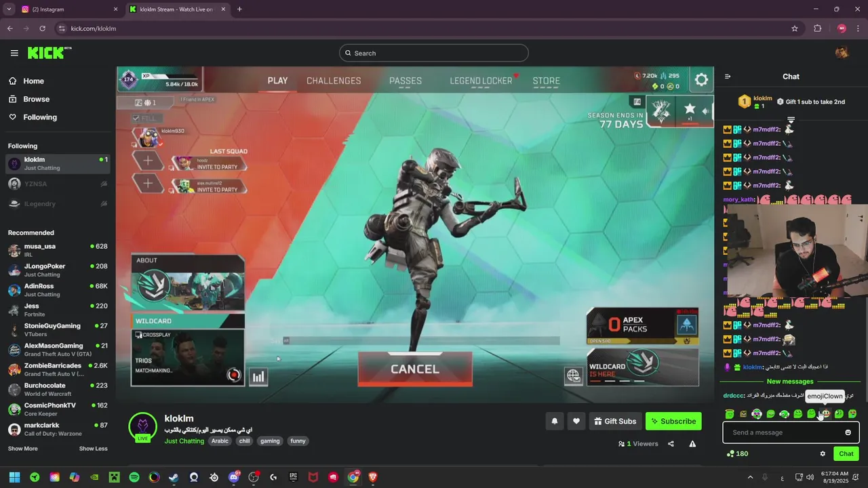
Task: Open chat settings gear
Action: click(823, 453)
